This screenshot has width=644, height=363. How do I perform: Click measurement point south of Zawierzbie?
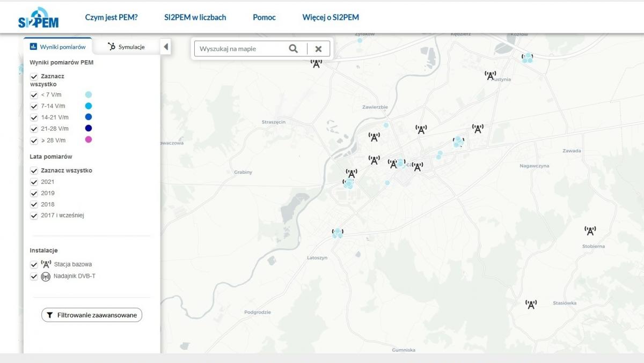tap(385, 125)
